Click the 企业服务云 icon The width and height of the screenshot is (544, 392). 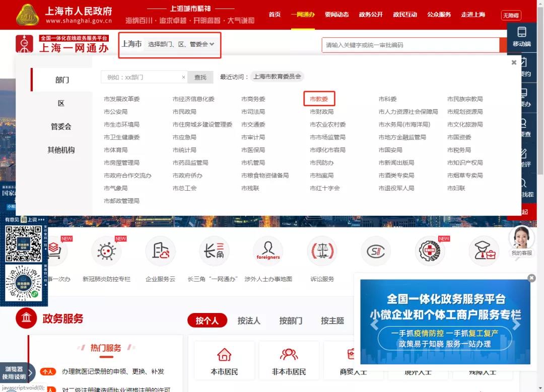[x=160, y=251]
